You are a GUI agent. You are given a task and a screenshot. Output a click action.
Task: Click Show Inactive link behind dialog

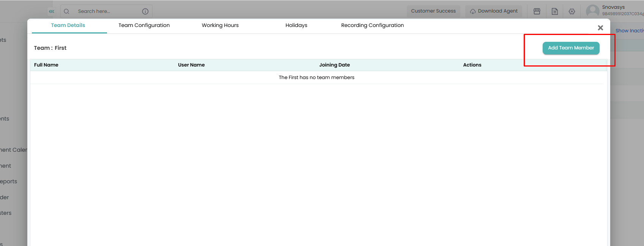point(630,31)
